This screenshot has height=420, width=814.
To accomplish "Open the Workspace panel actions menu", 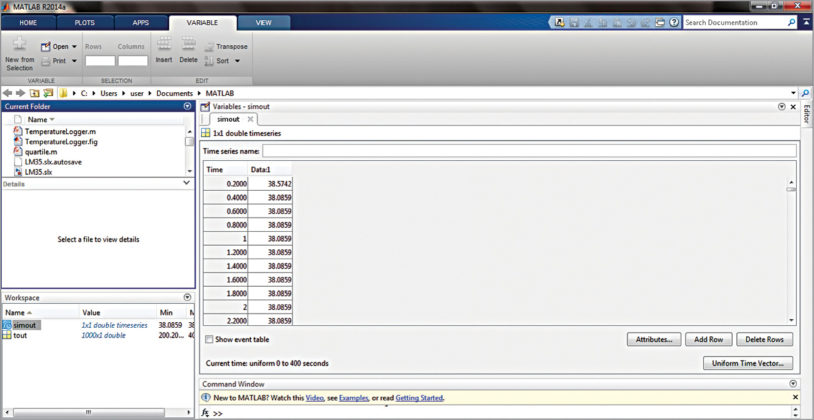I will pyautogui.click(x=187, y=298).
